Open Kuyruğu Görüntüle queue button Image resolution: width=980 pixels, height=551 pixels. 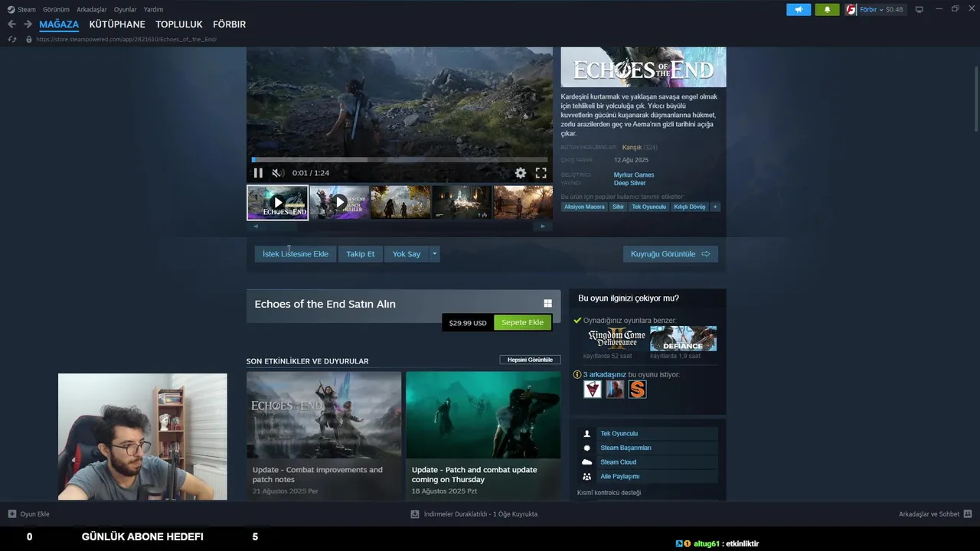tap(671, 254)
